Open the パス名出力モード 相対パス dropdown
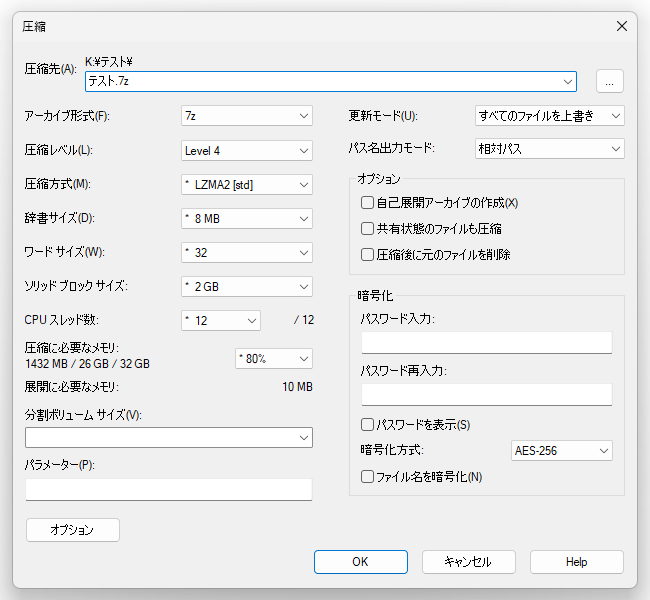 click(549, 148)
